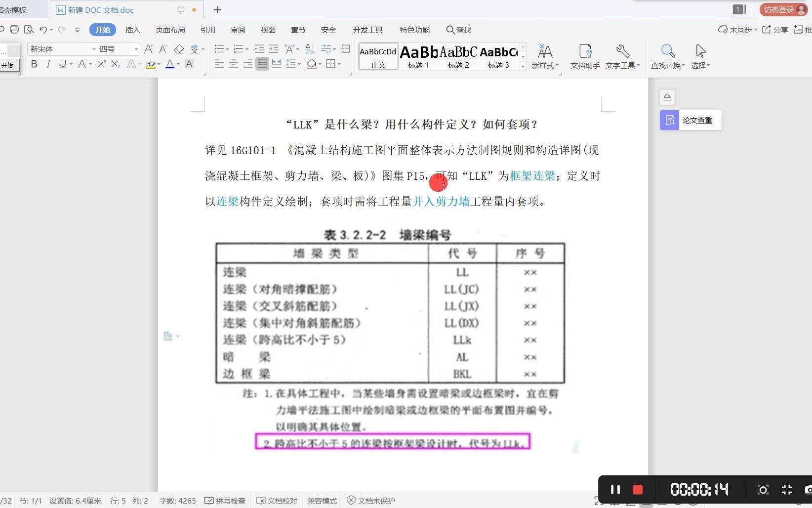This screenshot has width=812, height=508.
Task: Collapse the right side panel
Action: click(x=667, y=97)
